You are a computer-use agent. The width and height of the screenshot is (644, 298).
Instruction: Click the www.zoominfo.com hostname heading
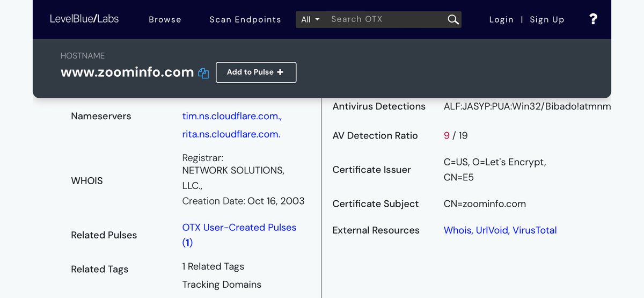tap(127, 72)
